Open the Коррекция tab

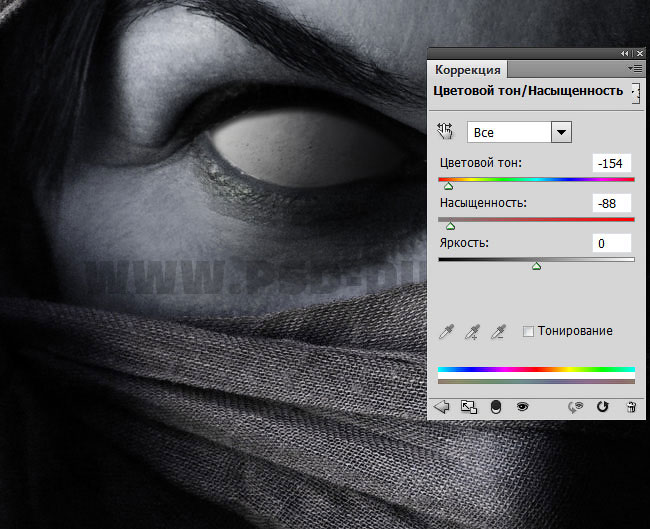[468, 70]
